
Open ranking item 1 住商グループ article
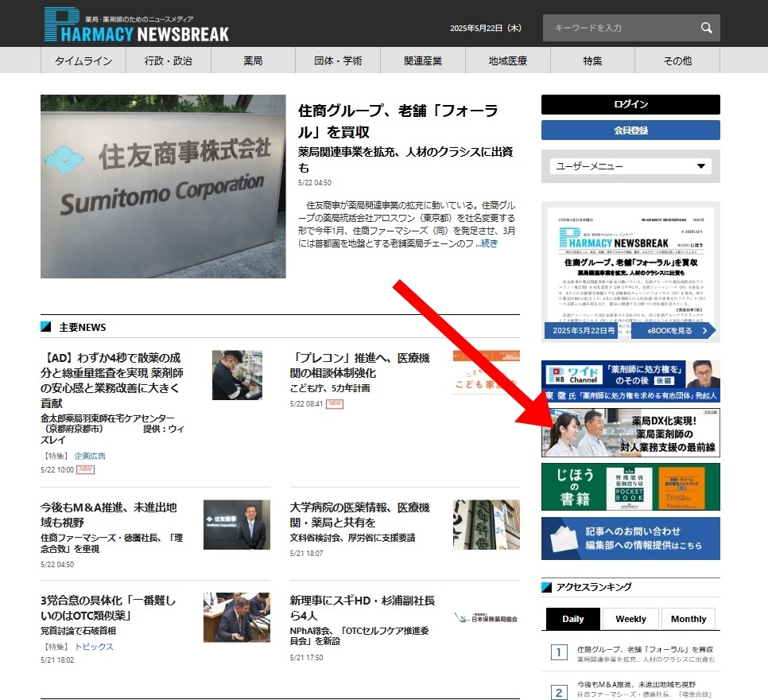pos(646,654)
